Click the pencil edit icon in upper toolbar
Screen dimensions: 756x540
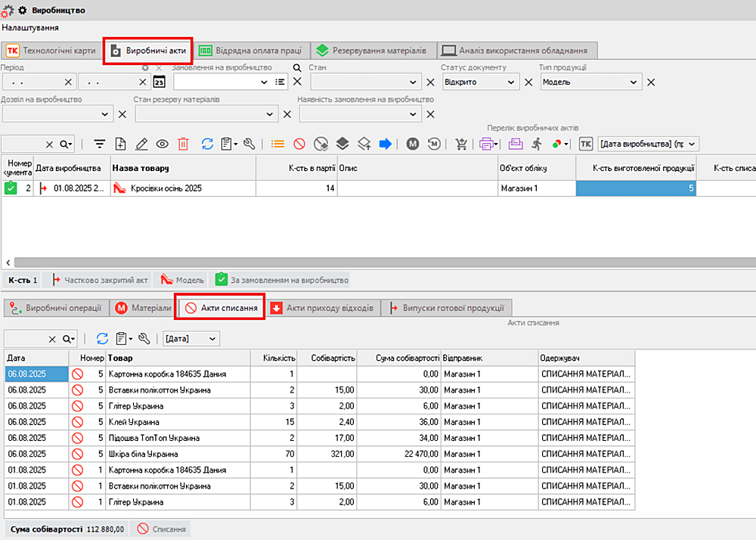point(141,144)
